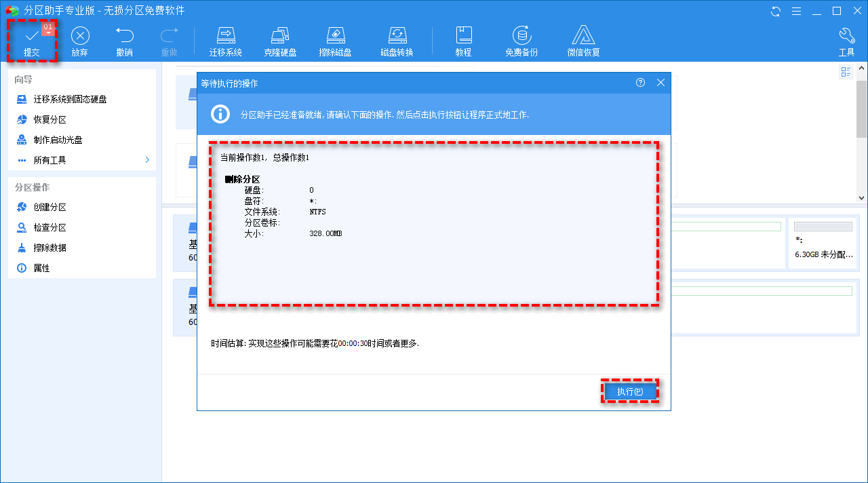This screenshot has width=868, height=483.
Task: Click the scrollbar up arrow in disk list
Action: 862,69
